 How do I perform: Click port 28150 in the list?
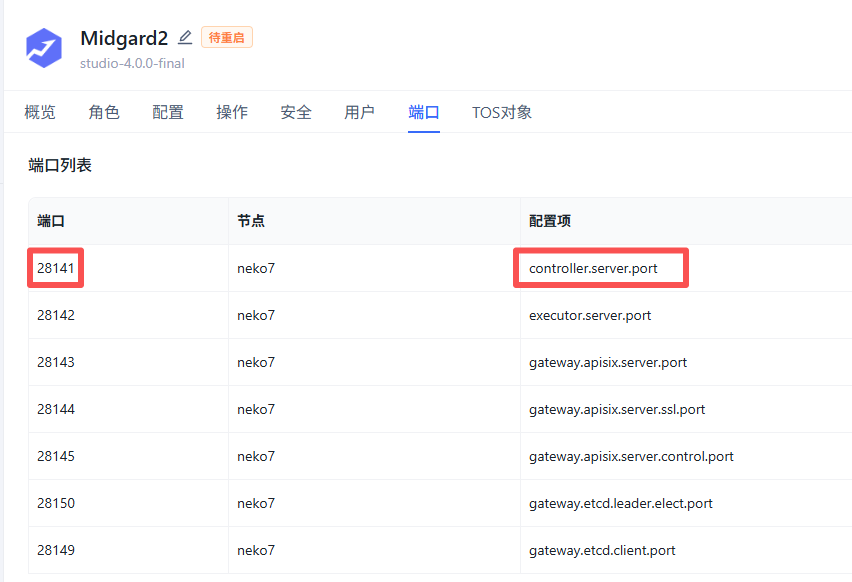tap(56, 503)
